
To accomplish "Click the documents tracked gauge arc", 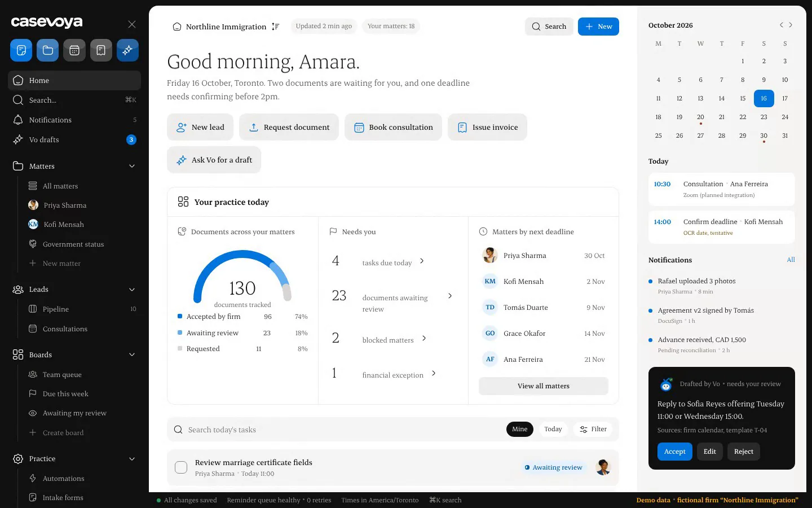I will [242, 277].
